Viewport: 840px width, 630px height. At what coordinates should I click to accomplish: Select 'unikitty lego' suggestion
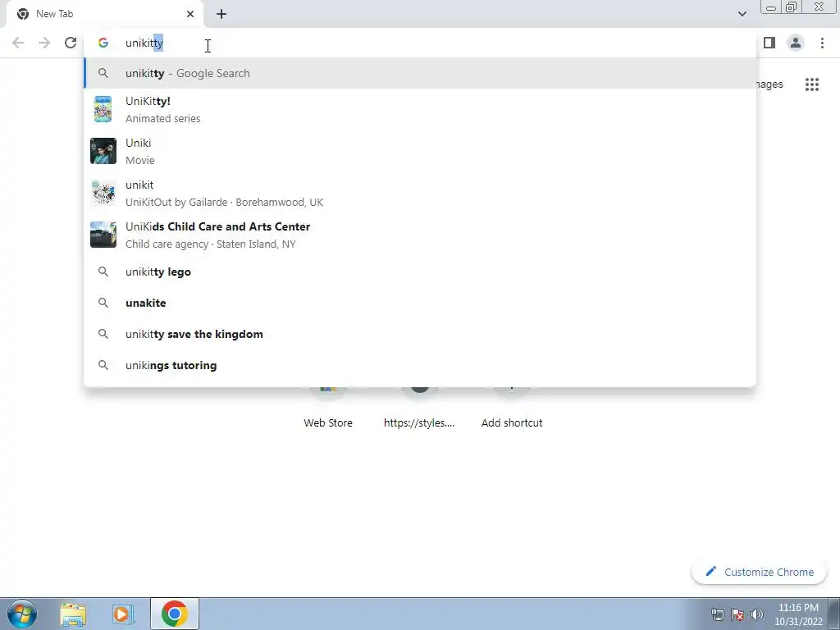click(x=420, y=272)
